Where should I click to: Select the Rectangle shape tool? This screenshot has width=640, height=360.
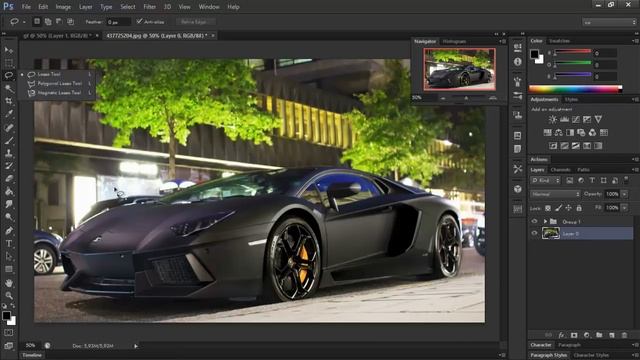pos(9,269)
